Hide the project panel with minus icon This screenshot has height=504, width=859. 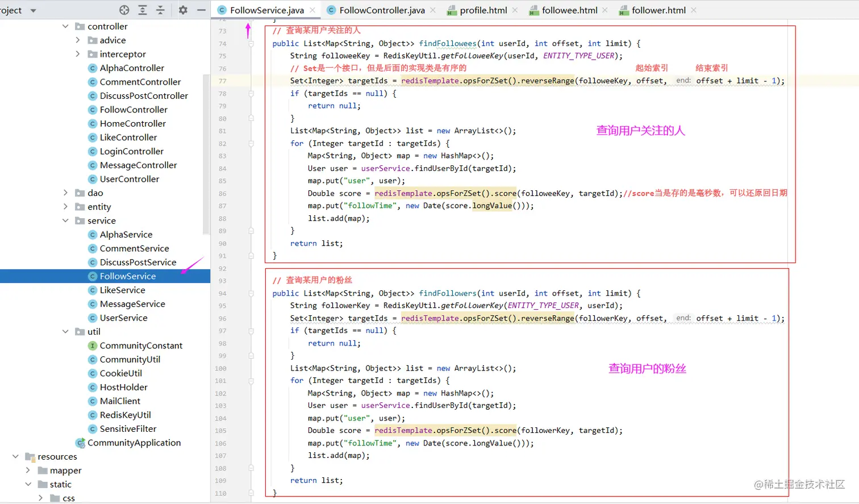(x=201, y=10)
